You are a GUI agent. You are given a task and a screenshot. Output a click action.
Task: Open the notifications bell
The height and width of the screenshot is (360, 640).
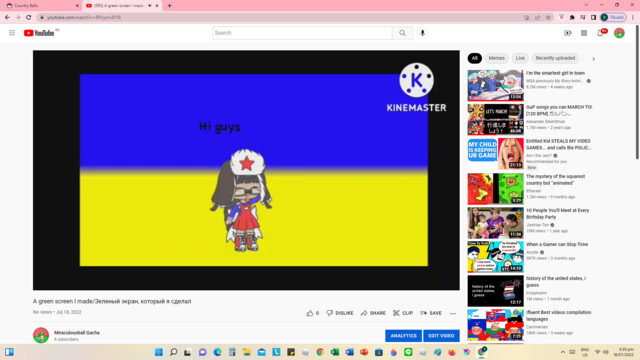click(x=600, y=33)
